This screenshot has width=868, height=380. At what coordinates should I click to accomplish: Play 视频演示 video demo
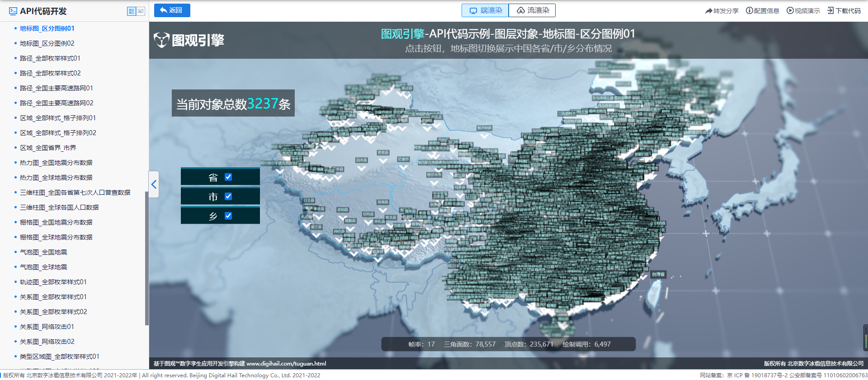point(803,11)
